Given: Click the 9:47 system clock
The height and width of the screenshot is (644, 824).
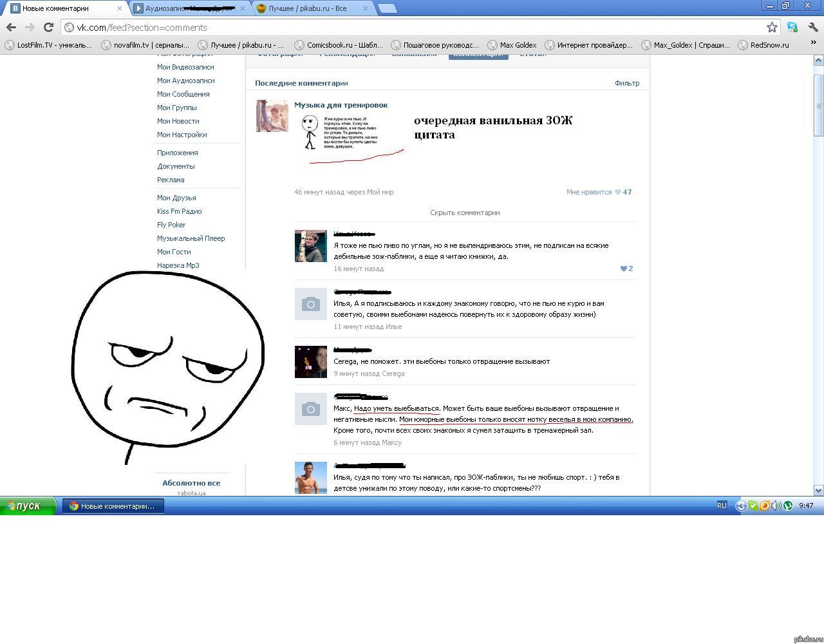Looking at the screenshot, I should (806, 506).
